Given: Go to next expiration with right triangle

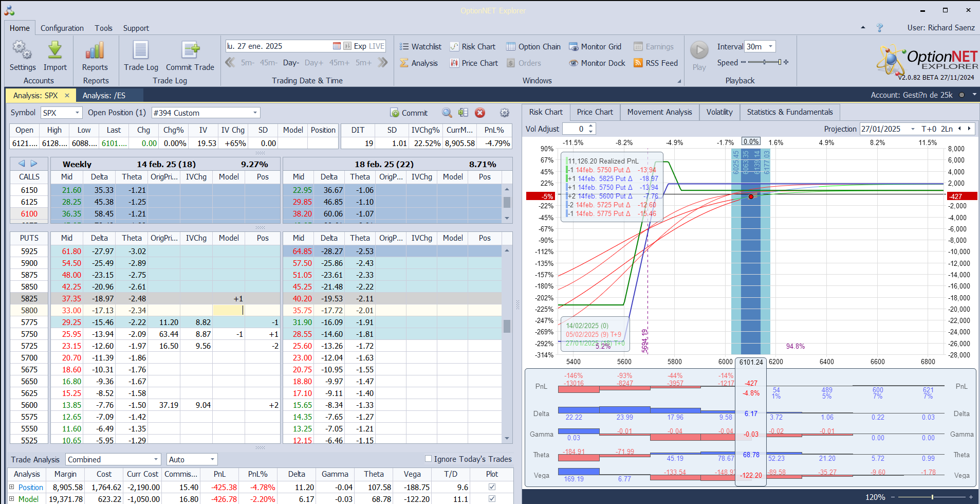Looking at the screenshot, I should (x=34, y=164).
